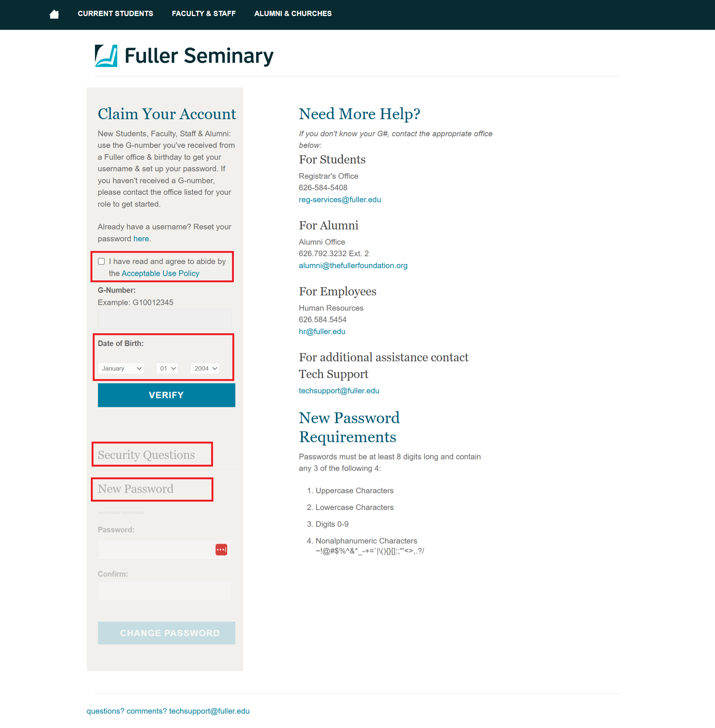Click the home icon in top navigation
Image resolution: width=715 pixels, height=728 pixels.
[54, 14]
